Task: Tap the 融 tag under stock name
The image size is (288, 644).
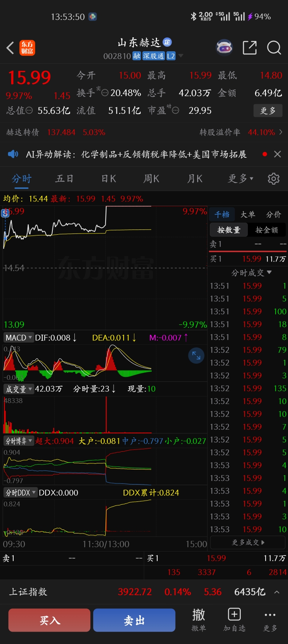Action: [137, 56]
